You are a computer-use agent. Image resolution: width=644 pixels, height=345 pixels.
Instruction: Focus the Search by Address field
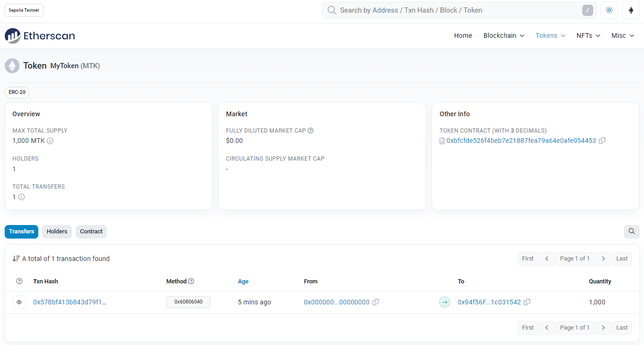(459, 10)
